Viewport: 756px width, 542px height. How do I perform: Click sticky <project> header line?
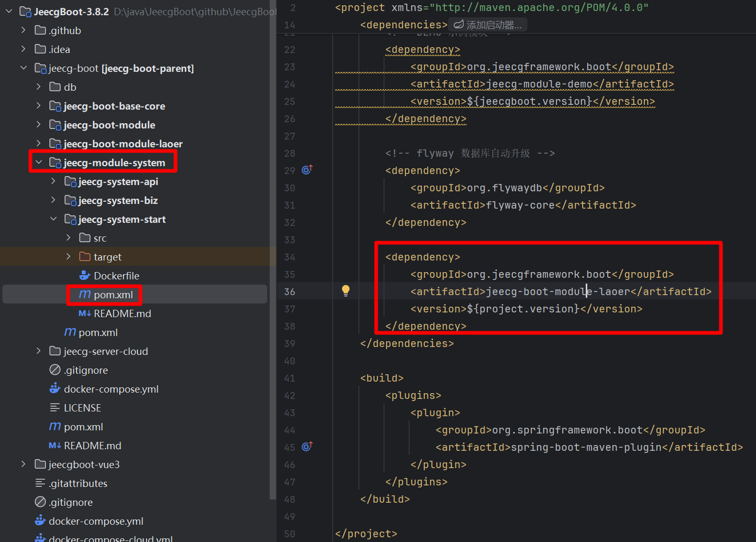pos(492,7)
